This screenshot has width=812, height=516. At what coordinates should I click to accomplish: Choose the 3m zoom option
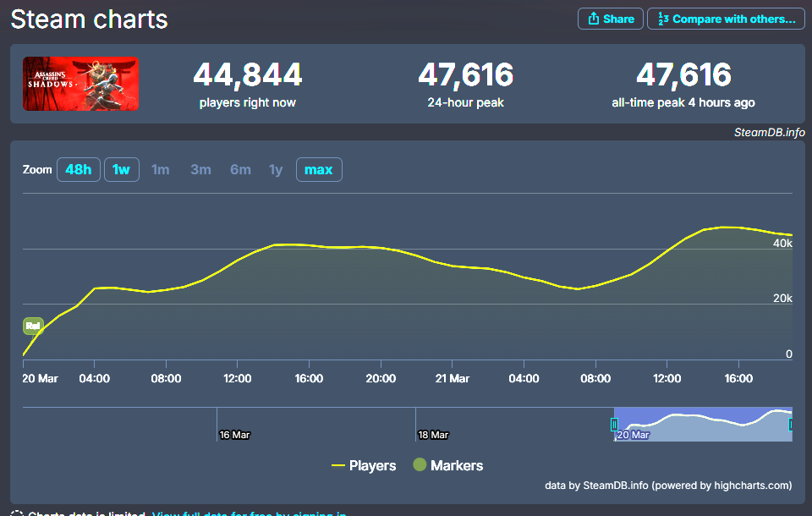tap(200, 169)
